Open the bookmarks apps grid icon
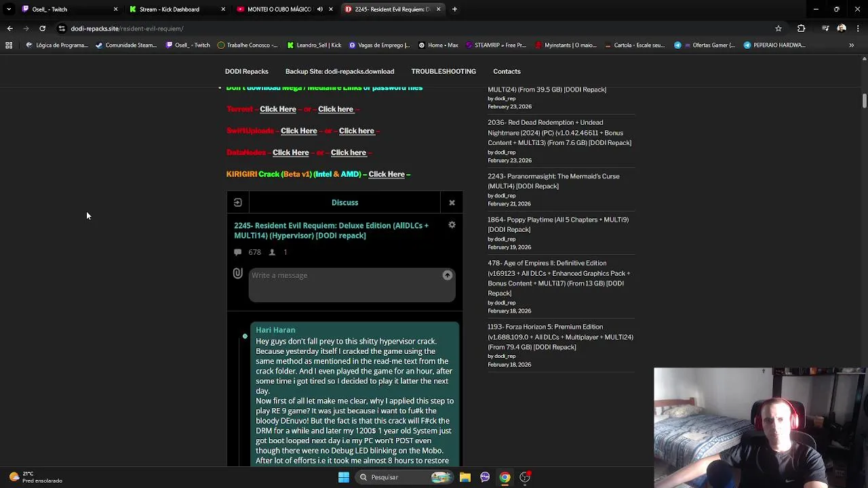Viewport: 868px width, 488px height. pos(9,45)
